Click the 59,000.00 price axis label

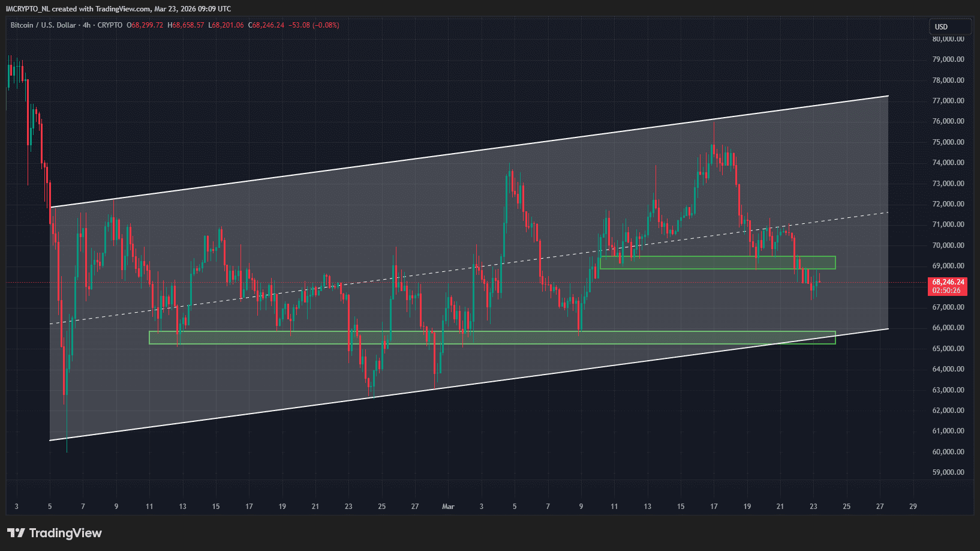tap(948, 472)
